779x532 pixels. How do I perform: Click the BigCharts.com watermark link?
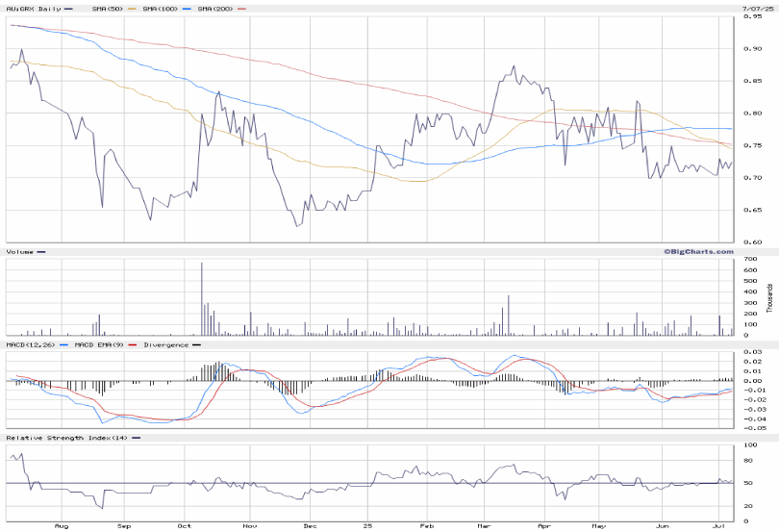pos(697,251)
